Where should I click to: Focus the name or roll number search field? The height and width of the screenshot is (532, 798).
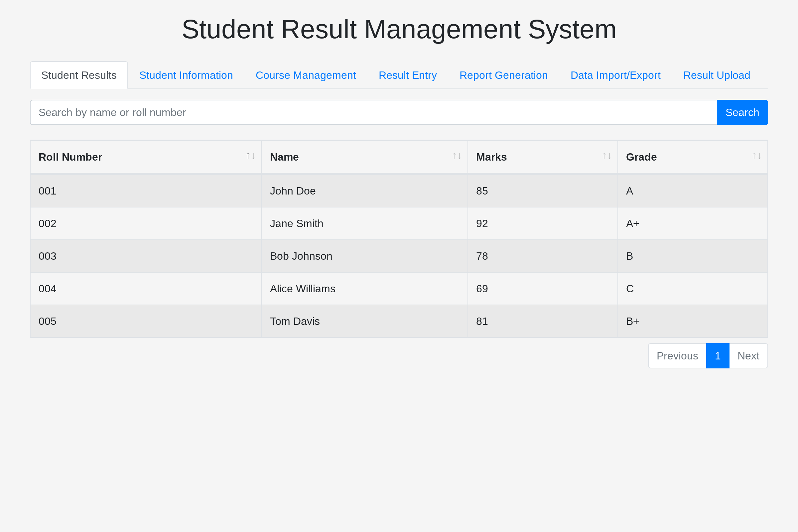click(373, 112)
